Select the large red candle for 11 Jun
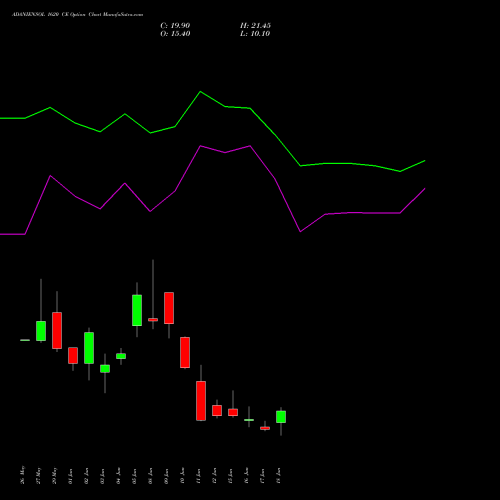The width and height of the screenshot is (500, 500). point(201,401)
